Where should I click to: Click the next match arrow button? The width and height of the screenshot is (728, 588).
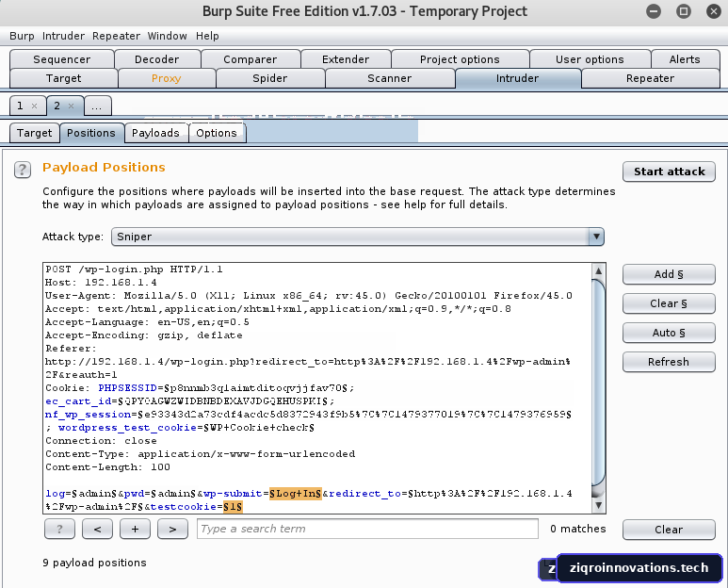[x=172, y=529]
